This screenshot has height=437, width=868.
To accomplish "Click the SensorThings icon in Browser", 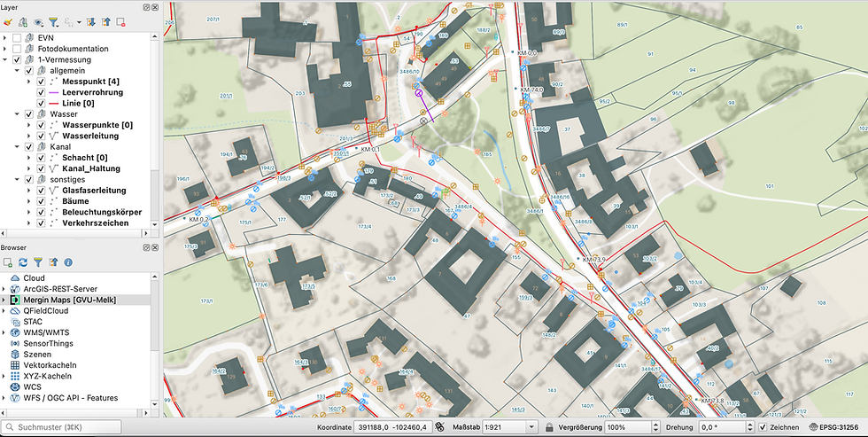I will coord(14,343).
